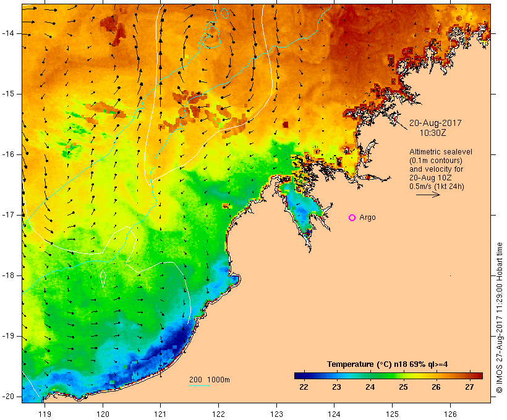
Task: Click latitude axis label '-14'
Action: click(x=7, y=33)
